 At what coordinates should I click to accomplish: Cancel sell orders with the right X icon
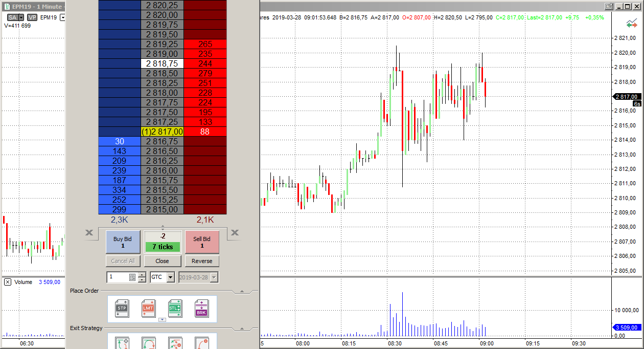pos(235,233)
